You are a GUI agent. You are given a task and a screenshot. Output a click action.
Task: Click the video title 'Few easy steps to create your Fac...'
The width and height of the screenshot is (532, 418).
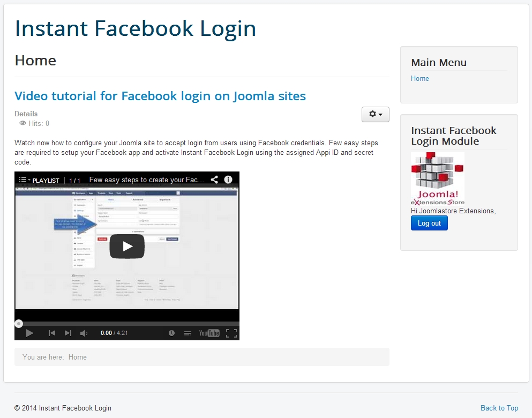coord(147,180)
